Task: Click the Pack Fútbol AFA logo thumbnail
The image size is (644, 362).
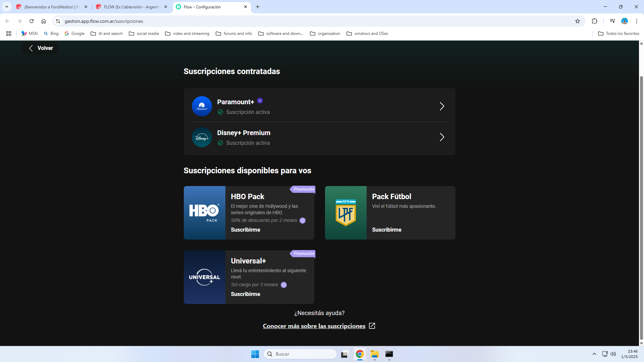Action: pyautogui.click(x=346, y=213)
